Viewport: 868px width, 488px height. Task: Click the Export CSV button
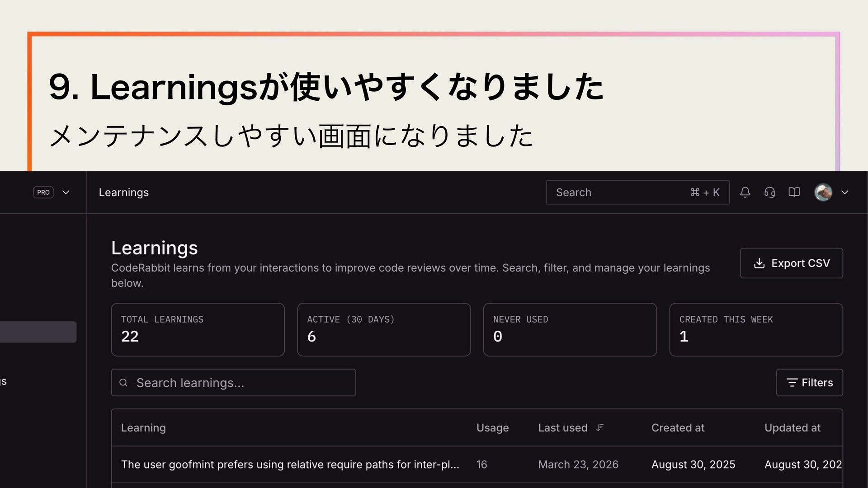(x=791, y=263)
